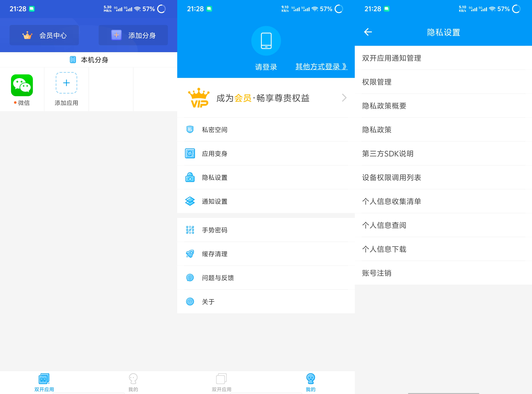Open 应用变身 via the refresh icon
Screen dimensions: 532x394
(190, 154)
